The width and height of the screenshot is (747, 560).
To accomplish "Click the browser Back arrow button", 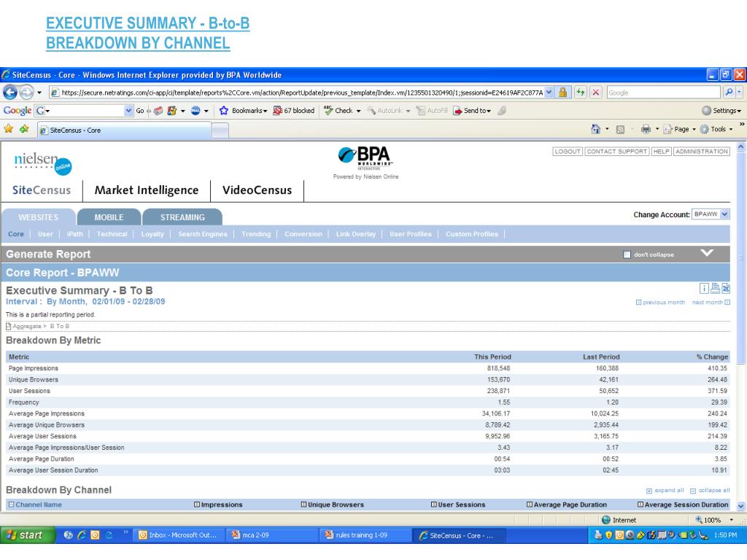I will (10, 92).
